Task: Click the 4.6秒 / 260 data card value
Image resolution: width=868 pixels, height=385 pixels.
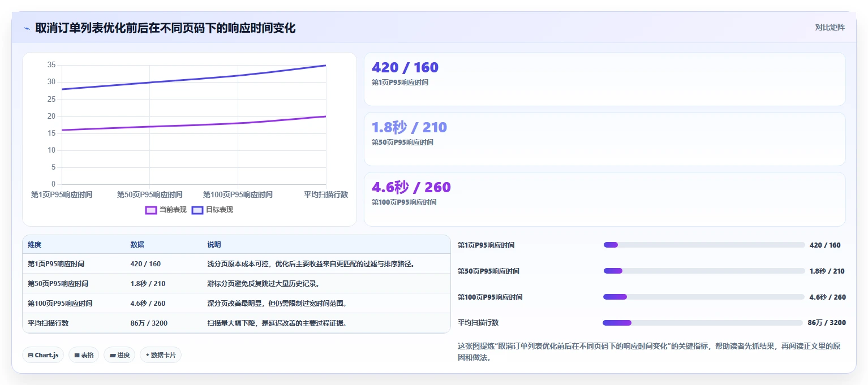Action: [411, 187]
